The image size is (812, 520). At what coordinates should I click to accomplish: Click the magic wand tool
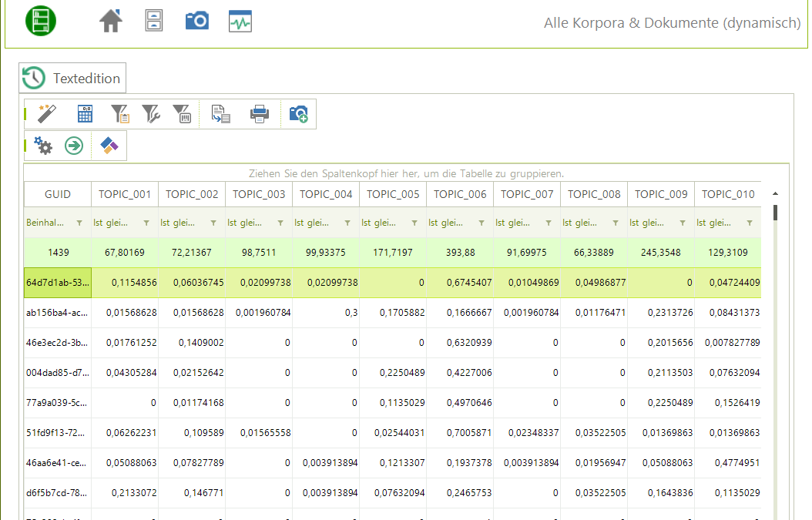[48, 114]
